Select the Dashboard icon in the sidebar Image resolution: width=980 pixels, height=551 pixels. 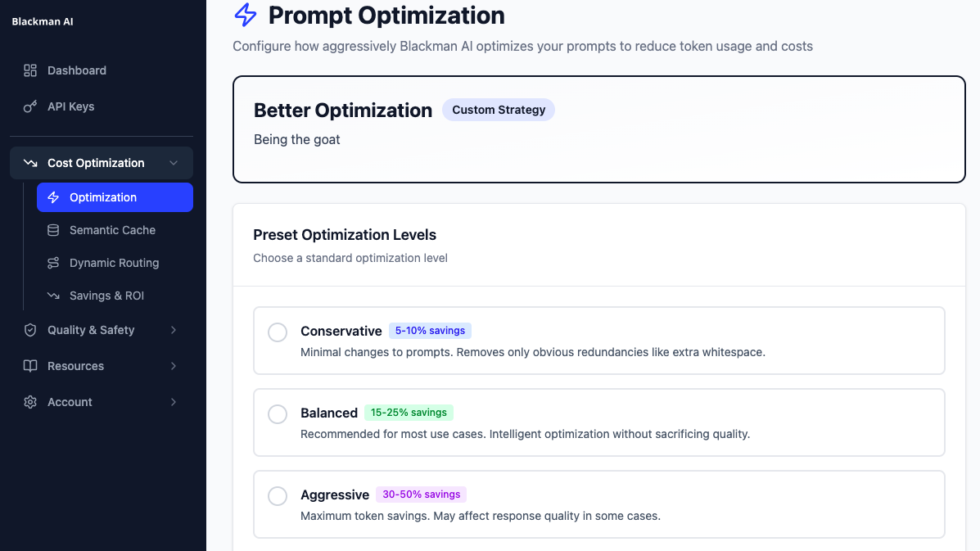coord(29,70)
